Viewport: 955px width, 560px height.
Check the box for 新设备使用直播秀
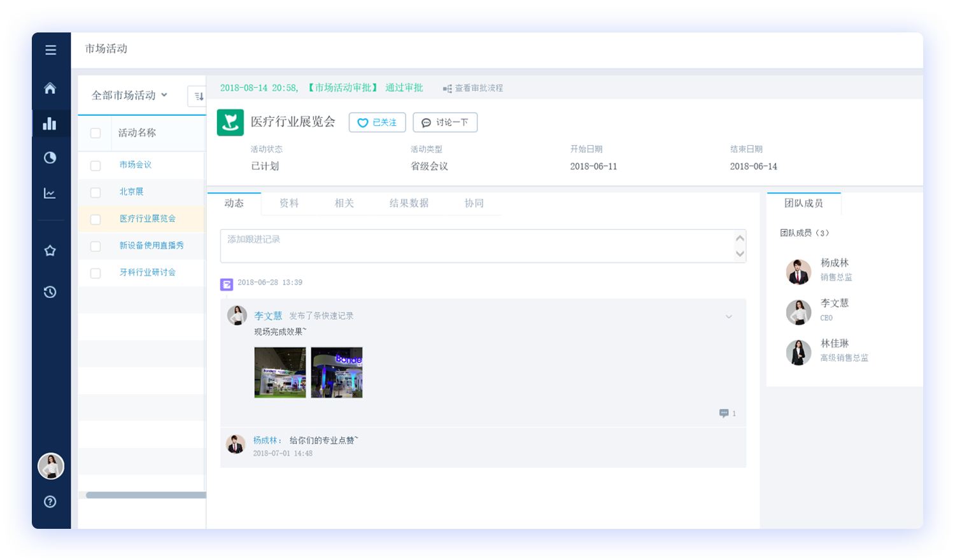coord(95,246)
